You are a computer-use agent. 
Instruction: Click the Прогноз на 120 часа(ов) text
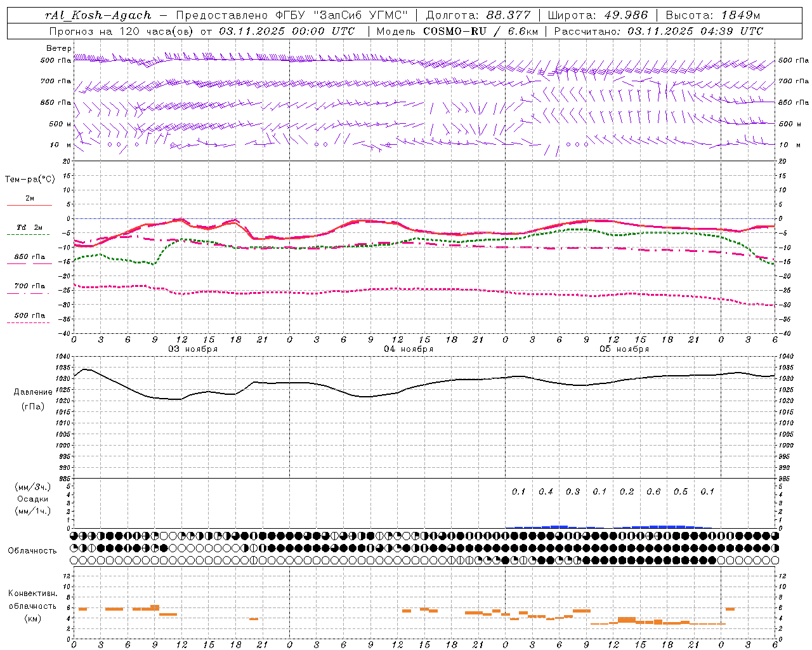pyautogui.click(x=122, y=31)
